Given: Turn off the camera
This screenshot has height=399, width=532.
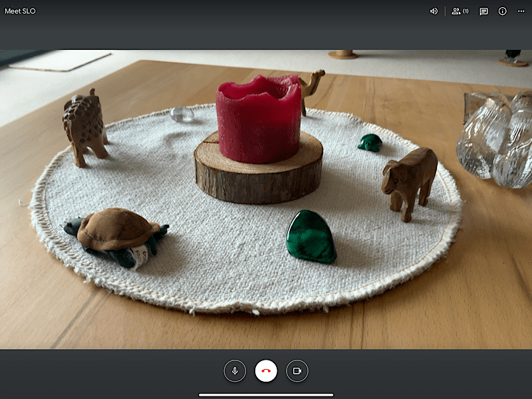Looking at the screenshot, I should (297, 370).
